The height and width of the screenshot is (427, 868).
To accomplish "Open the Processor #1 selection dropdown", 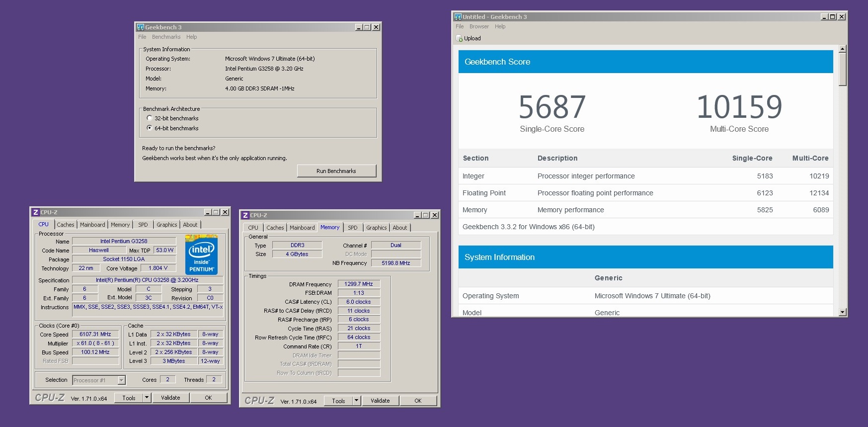I will tap(122, 380).
